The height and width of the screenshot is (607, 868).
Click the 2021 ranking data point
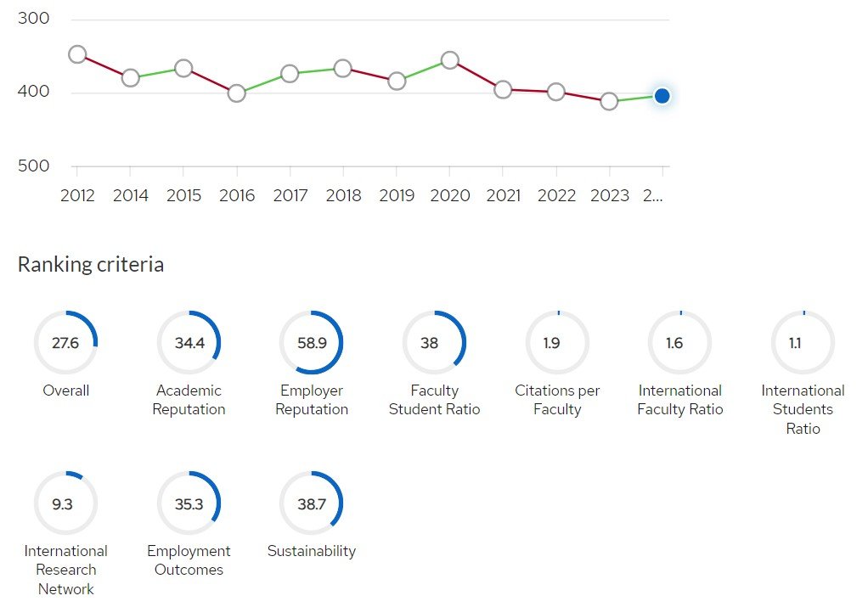point(503,90)
